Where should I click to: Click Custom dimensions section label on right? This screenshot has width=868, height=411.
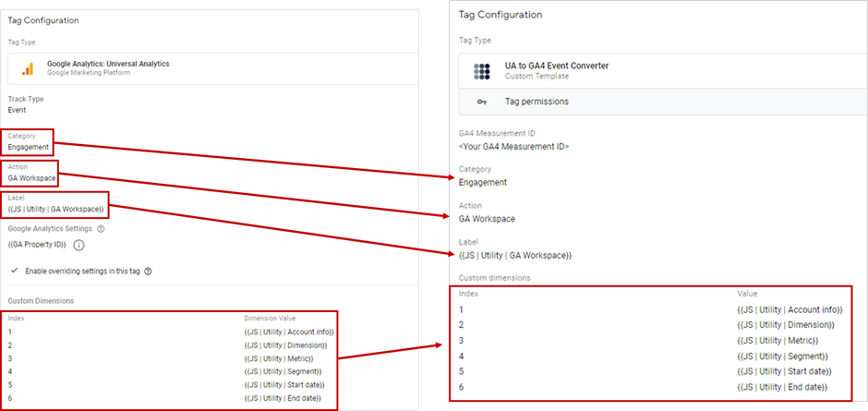[x=494, y=277]
